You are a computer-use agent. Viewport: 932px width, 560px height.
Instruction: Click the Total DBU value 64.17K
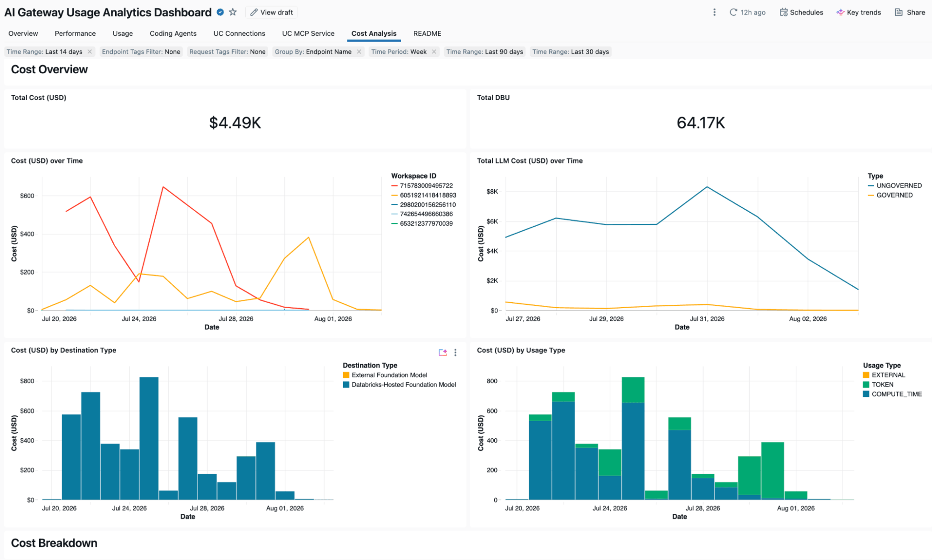click(x=701, y=123)
